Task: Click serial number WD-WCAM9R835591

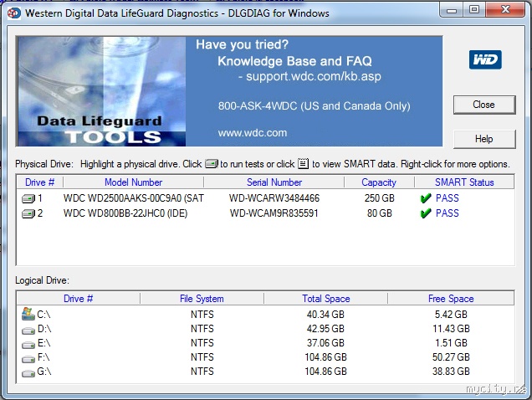Action: click(x=274, y=213)
